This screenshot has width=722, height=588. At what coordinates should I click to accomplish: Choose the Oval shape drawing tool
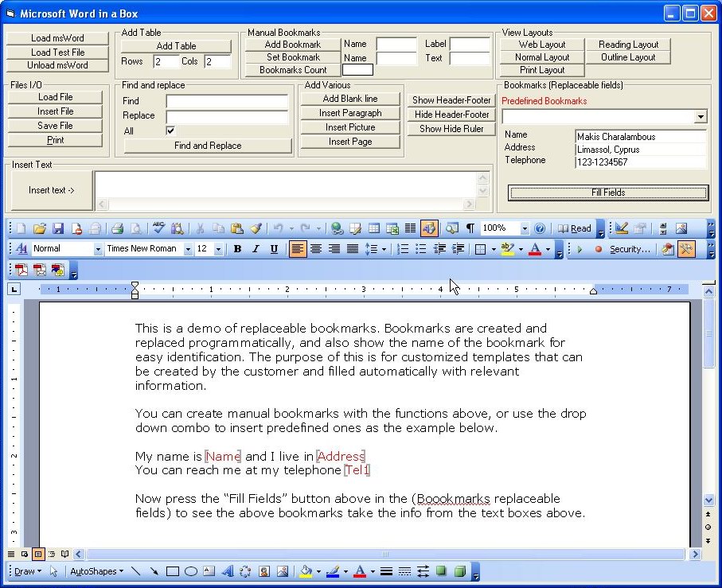191,571
